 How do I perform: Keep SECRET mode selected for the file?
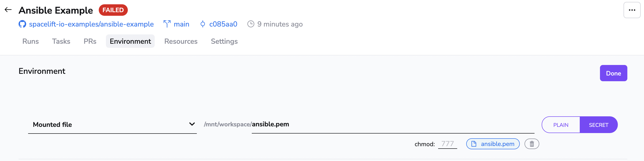599,125
